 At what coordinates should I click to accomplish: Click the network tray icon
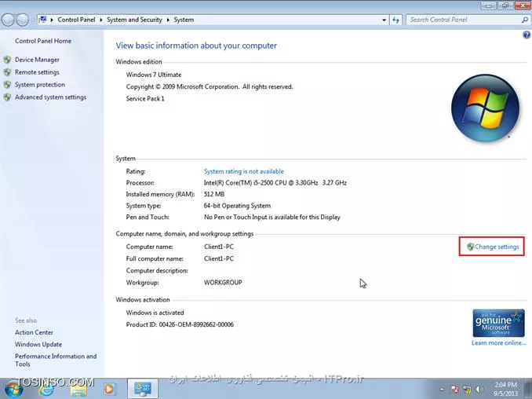(467, 390)
